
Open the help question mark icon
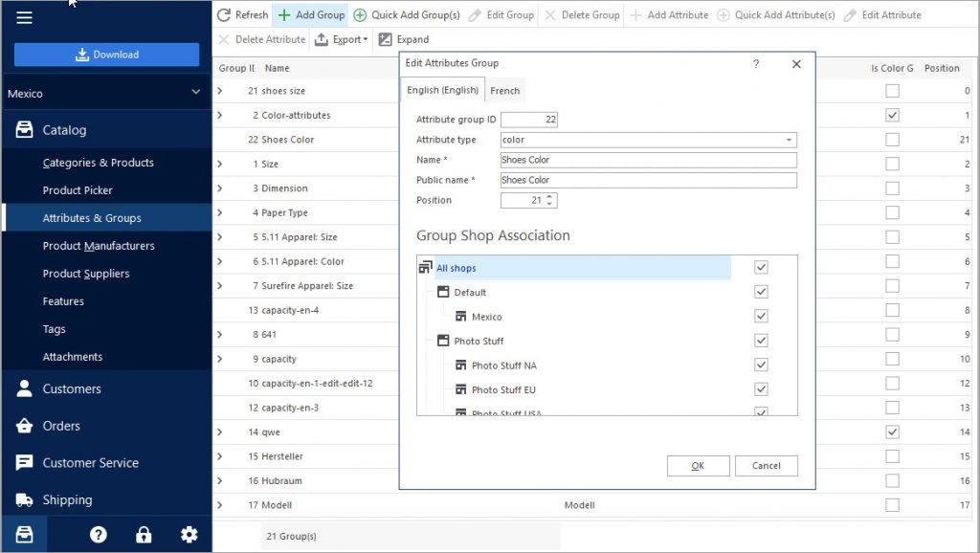[98, 535]
